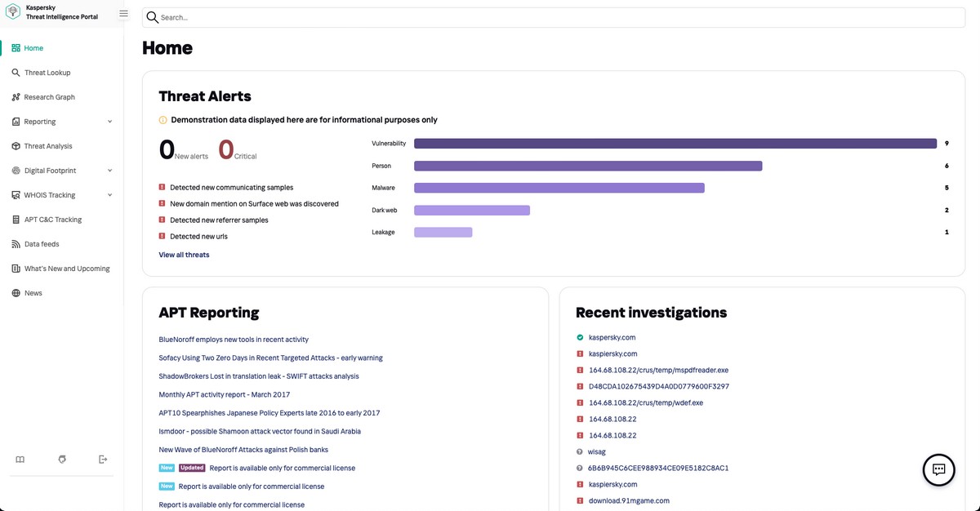Image resolution: width=980 pixels, height=511 pixels.
Task: Click the magnifier icon in search bar
Action: click(x=152, y=17)
